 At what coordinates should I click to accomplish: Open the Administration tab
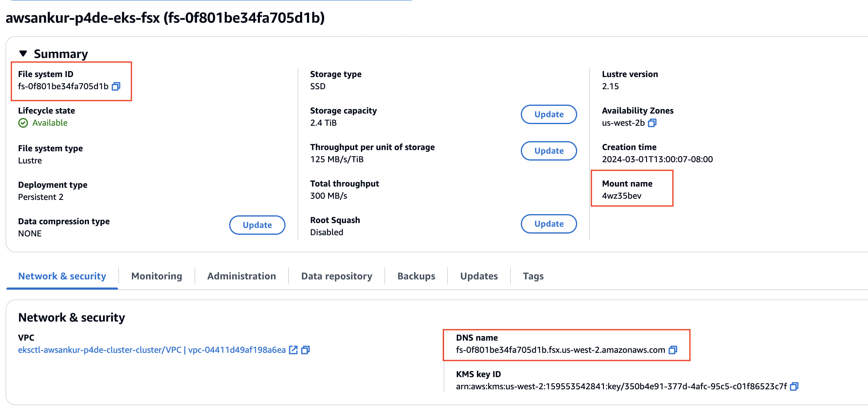(x=241, y=276)
